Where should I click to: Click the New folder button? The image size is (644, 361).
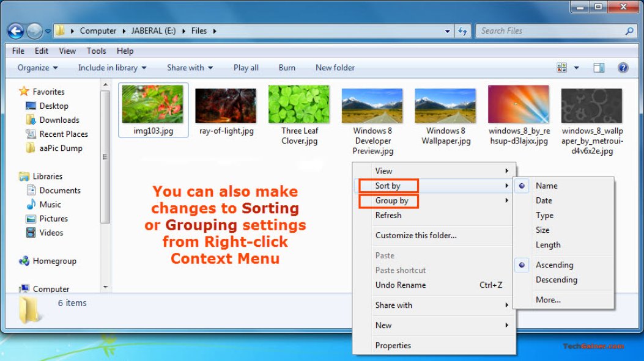pos(335,67)
